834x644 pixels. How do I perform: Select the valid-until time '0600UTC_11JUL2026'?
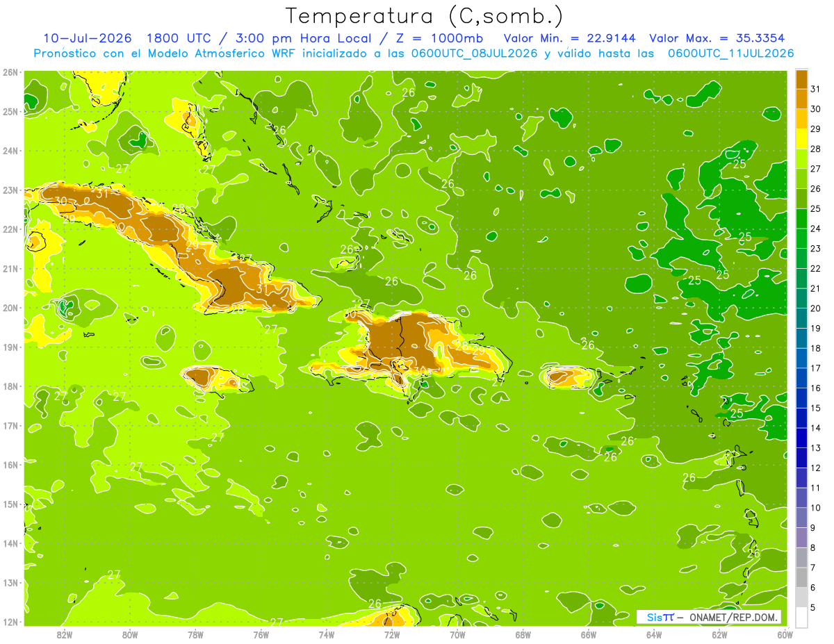tap(730, 53)
